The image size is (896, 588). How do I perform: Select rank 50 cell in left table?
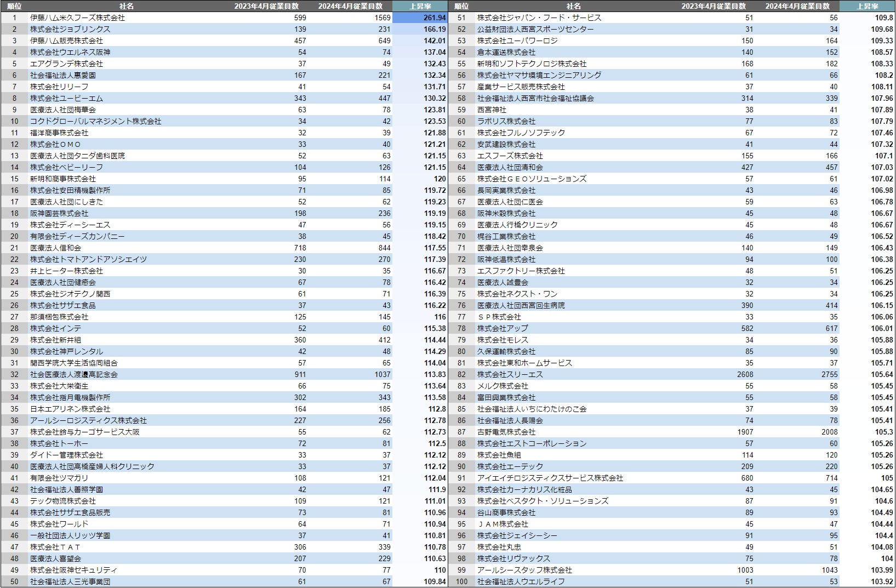point(14,581)
